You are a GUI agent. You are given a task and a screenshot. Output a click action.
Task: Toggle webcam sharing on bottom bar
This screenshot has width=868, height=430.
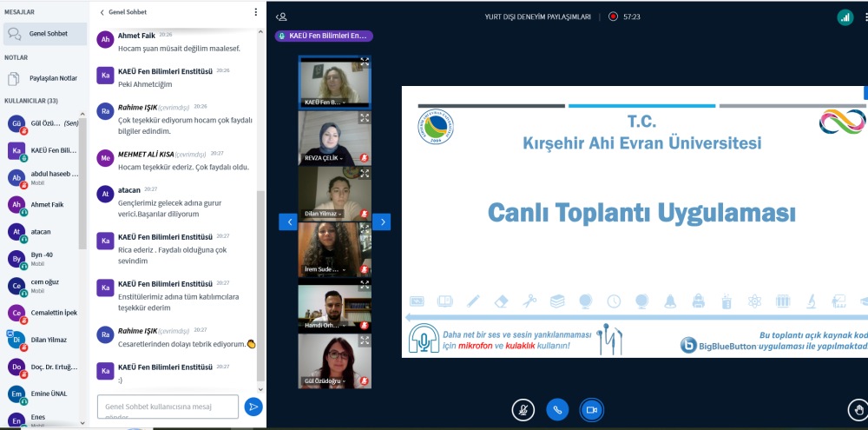pos(592,409)
